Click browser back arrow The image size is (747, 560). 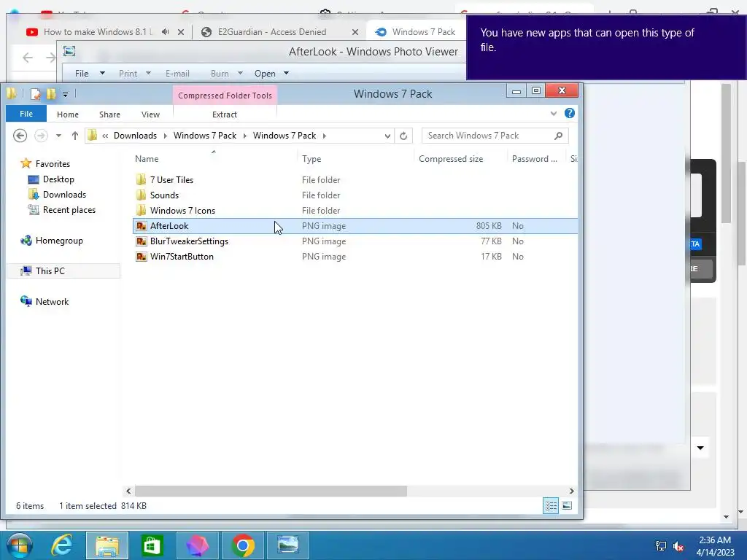(28, 58)
